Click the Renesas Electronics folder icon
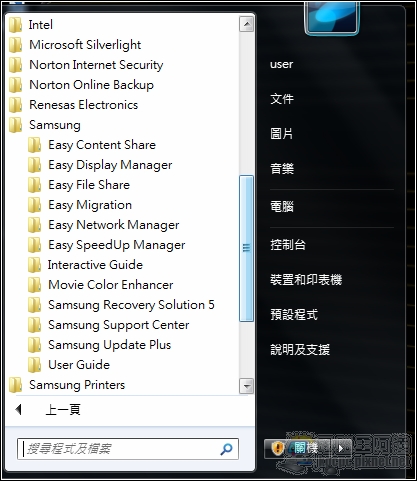This screenshot has width=417, height=481. [x=15, y=105]
